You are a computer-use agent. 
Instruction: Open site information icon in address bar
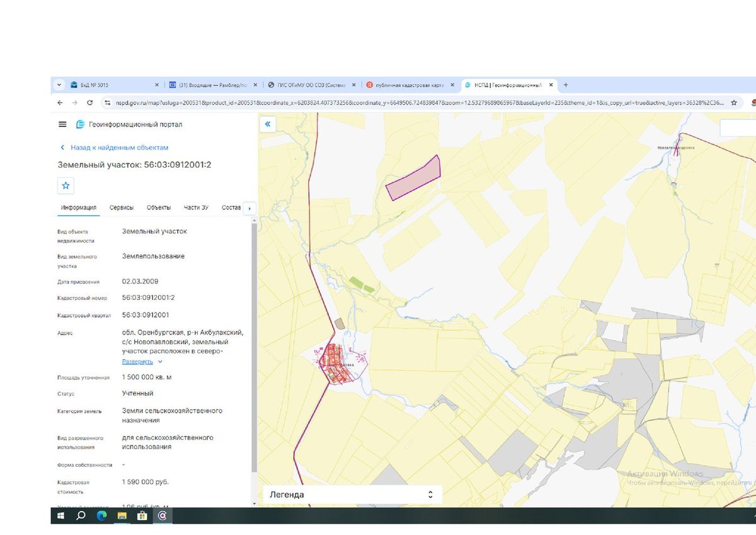click(108, 102)
